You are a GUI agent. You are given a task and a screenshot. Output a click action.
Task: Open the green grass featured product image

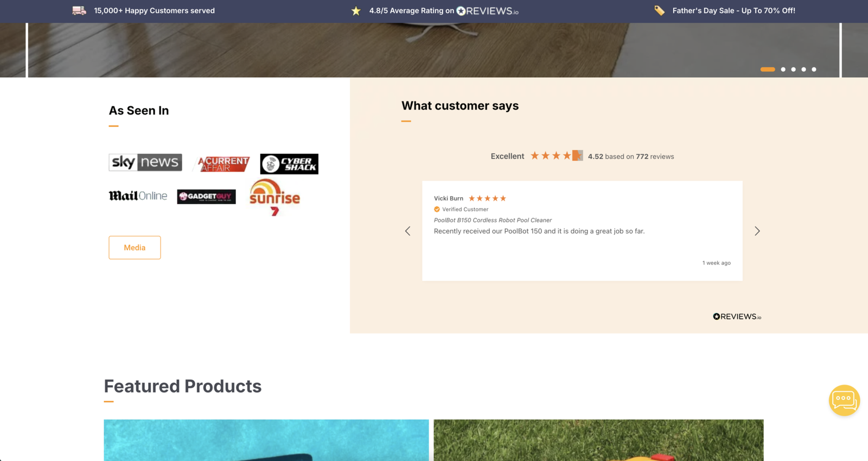point(598,440)
